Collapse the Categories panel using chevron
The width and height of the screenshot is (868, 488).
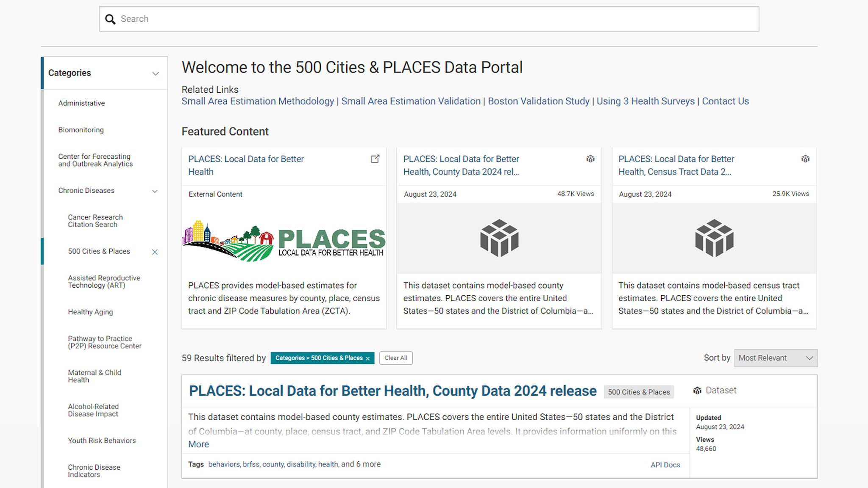(x=155, y=73)
